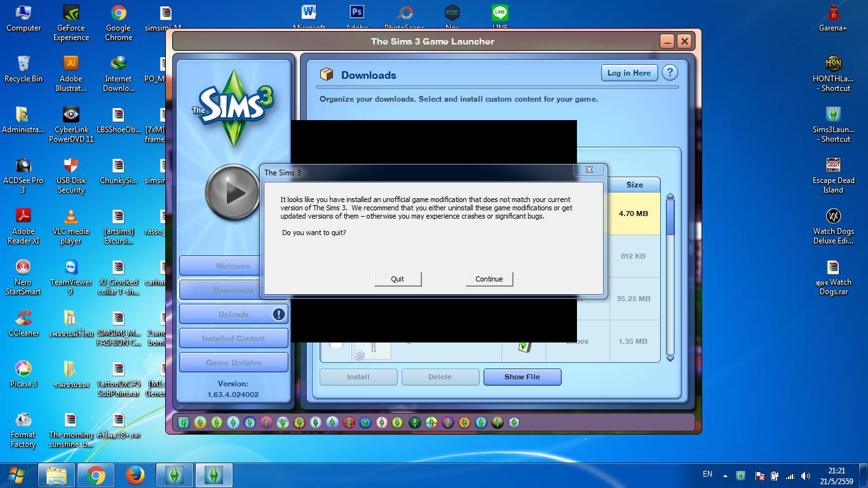
Task: Open the Computer desktop icon
Action: pos(24,18)
